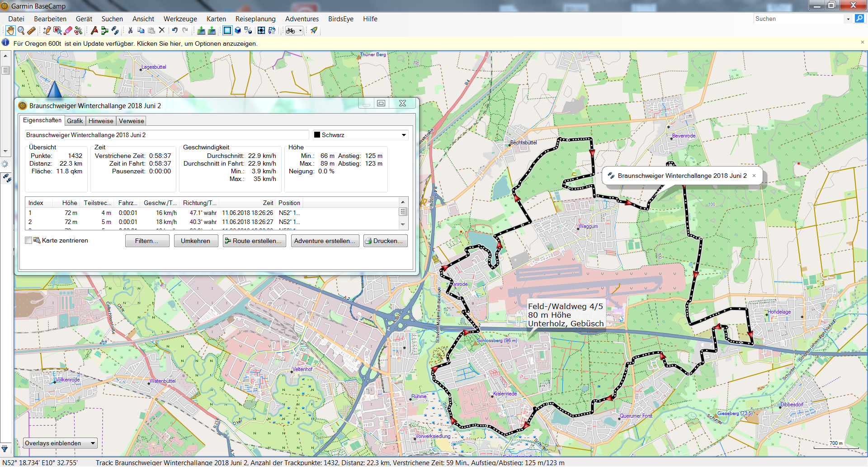Open the filter funnel icon at bottom left
Screen dimensions: 868x467
(x=5, y=449)
